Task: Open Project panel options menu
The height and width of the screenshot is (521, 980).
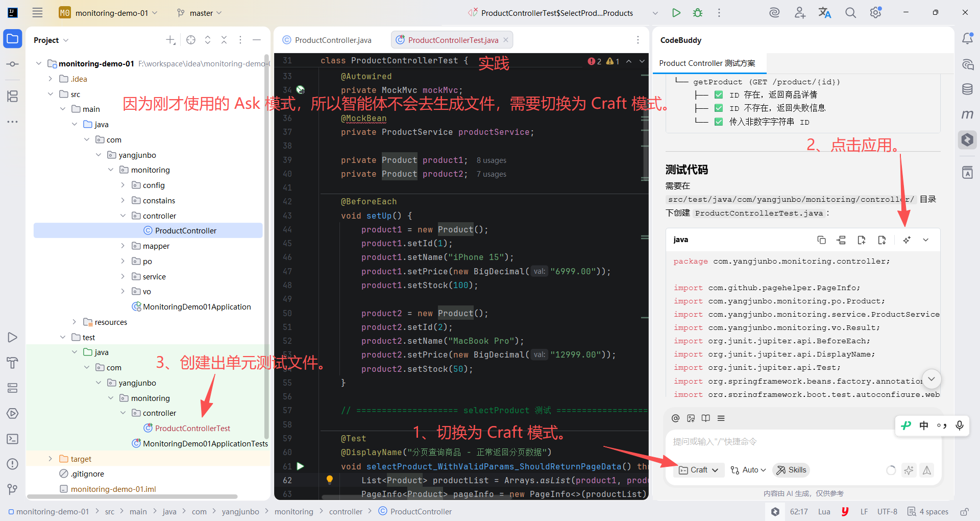Action: click(240, 40)
